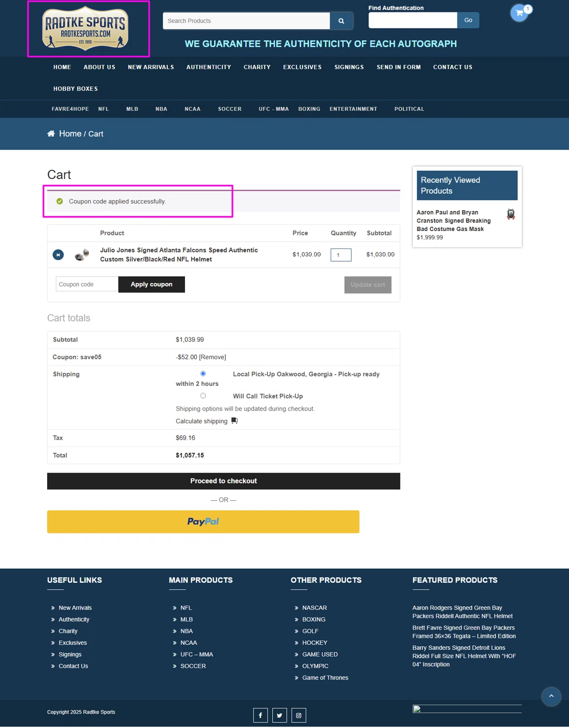
Task: Open the CHARITY menu item
Action: (257, 67)
